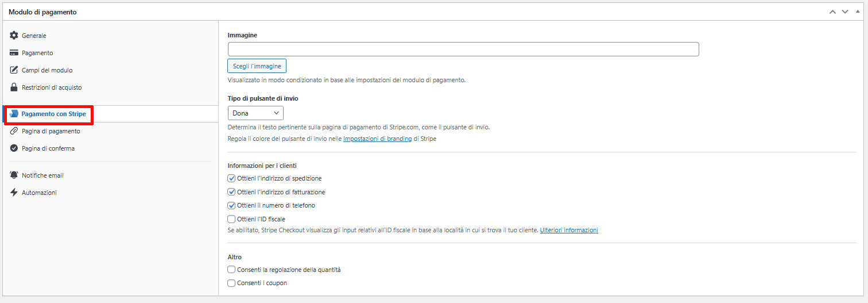
Task: Click the Immagine URL input field
Action: [463, 49]
